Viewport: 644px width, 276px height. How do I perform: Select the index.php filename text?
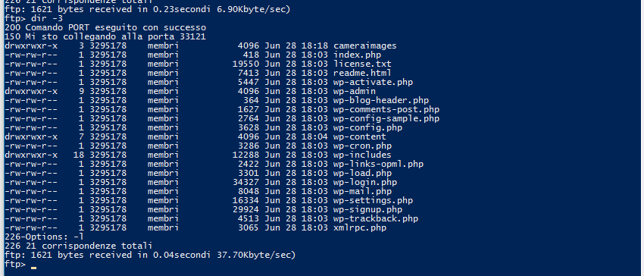pos(358,55)
